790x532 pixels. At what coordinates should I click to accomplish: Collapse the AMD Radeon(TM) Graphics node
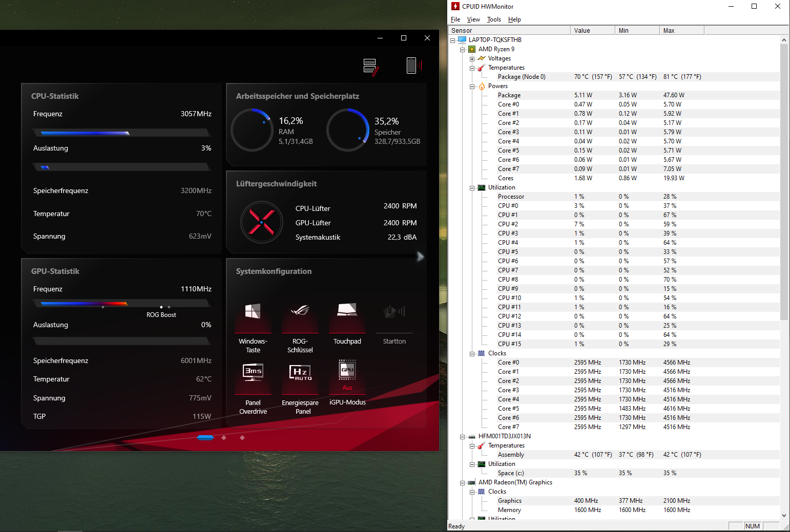[463, 482]
